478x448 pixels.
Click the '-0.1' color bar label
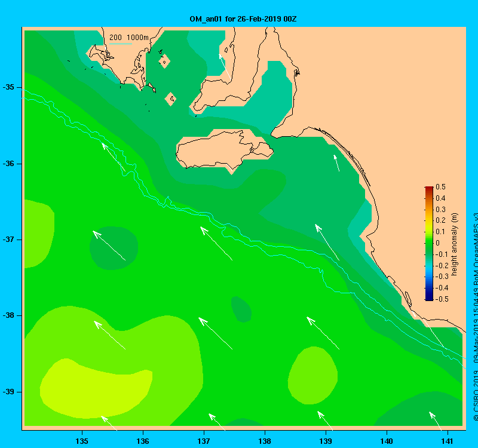click(442, 254)
